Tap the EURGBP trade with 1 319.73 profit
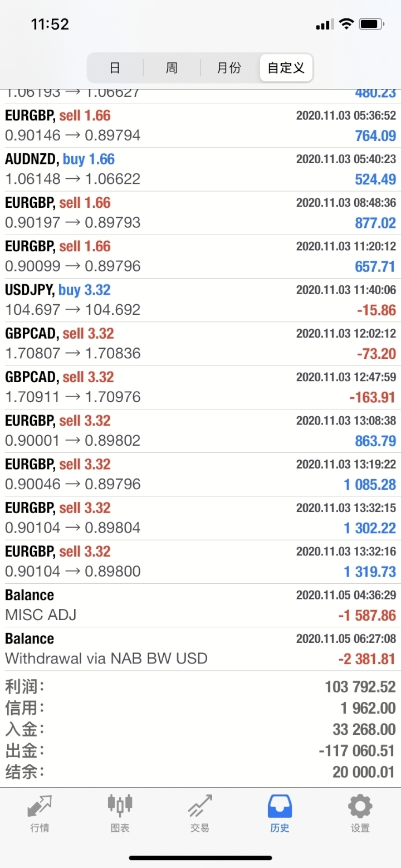Viewport: 401px width, 868px height. [x=200, y=562]
